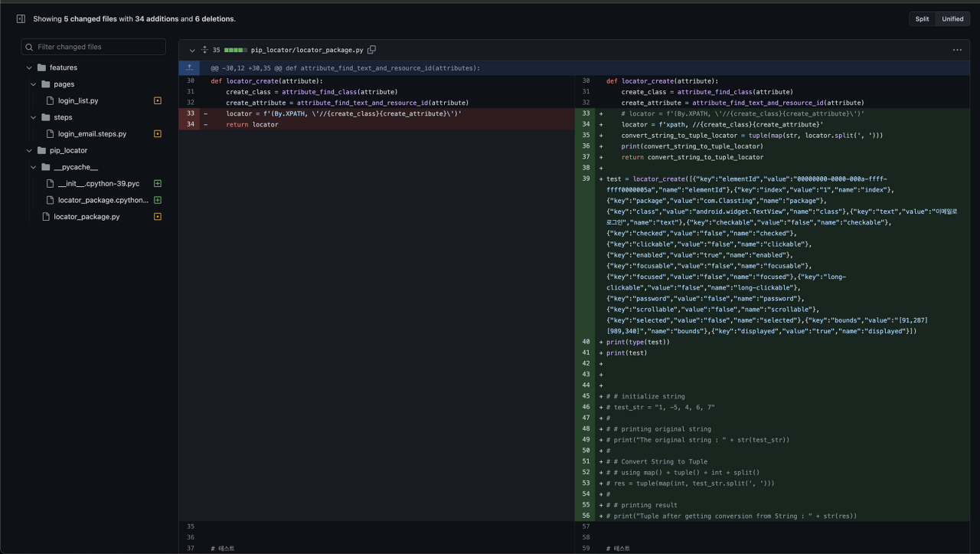Screen dimensions: 980x554
Task: Collapse the features folder chevron
Action: (29, 67)
